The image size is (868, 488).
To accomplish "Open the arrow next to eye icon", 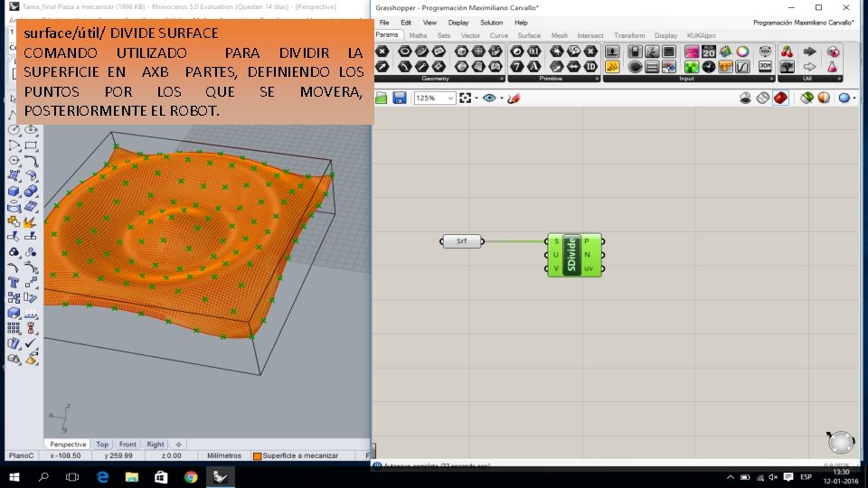I will click(x=502, y=98).
